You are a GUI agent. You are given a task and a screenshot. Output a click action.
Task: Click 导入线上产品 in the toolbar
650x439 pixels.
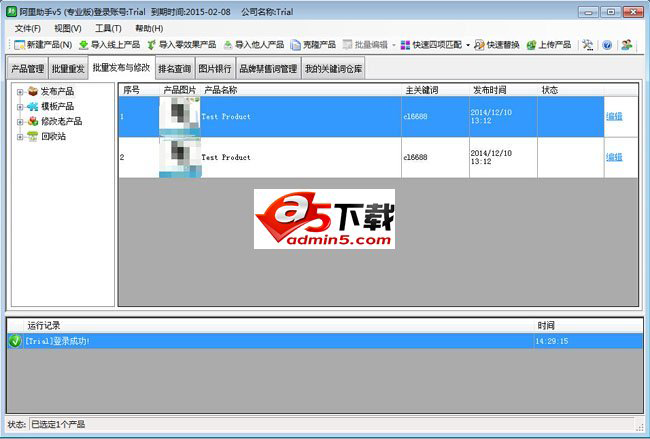(x=109, y=45)
